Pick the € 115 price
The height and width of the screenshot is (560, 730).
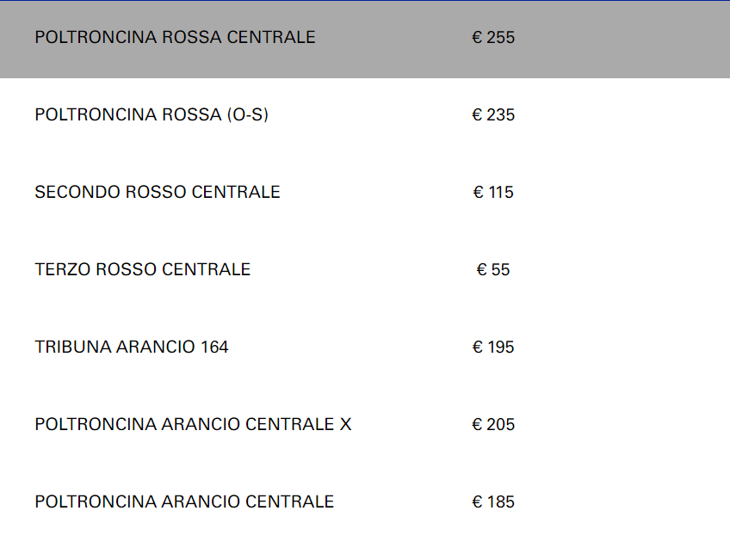point(493,193)
